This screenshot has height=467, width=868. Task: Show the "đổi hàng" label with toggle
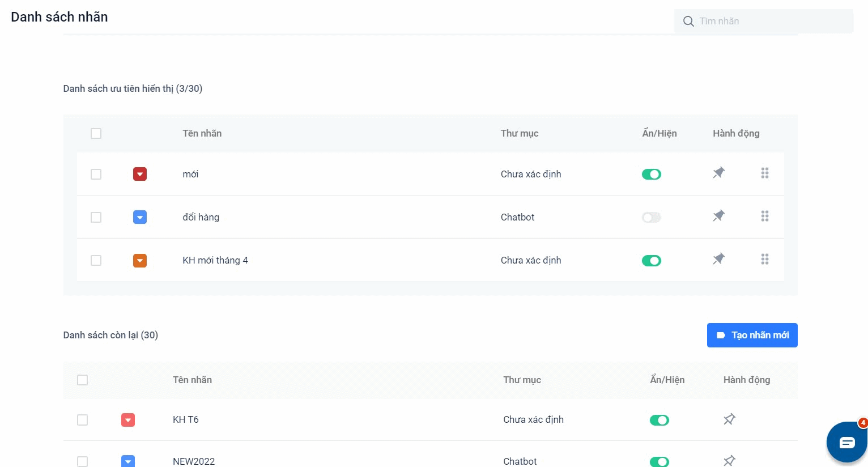(x=651, y=218)
